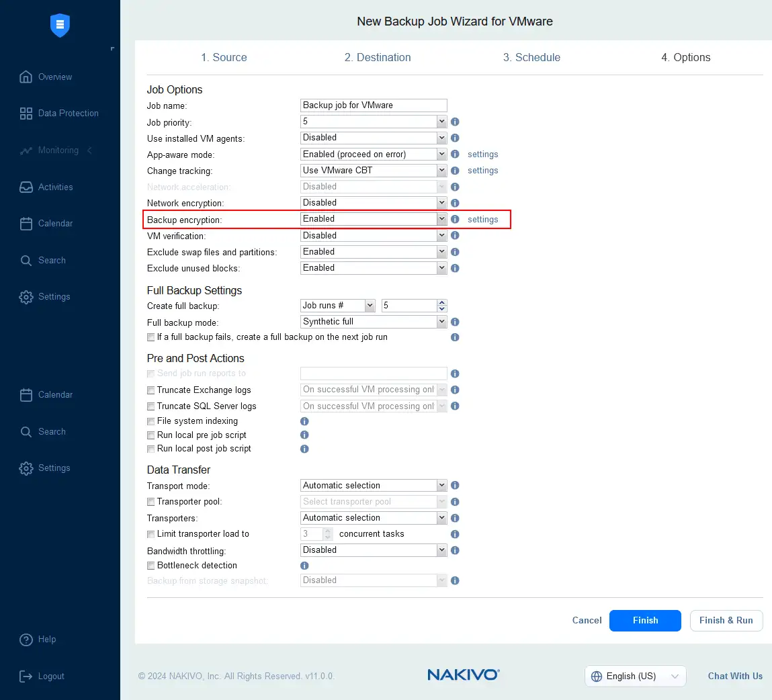Enable full backup retry on next job run
Viewport: 772px width, 700px height.
[x=151, y=337]
